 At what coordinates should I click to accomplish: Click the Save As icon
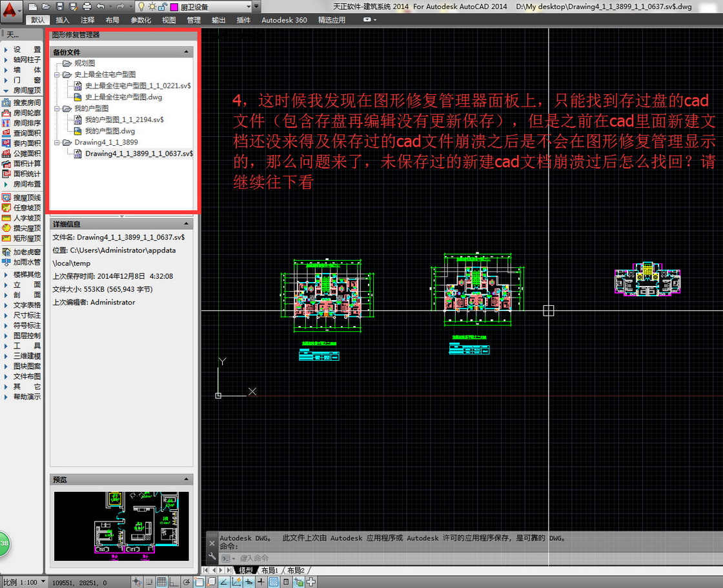(74, 6)
